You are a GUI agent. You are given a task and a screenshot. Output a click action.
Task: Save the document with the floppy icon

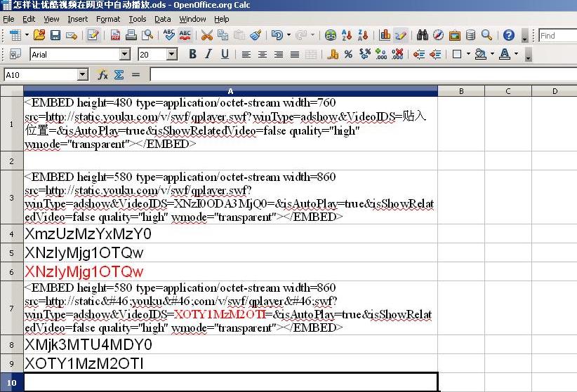click(55, 35)
